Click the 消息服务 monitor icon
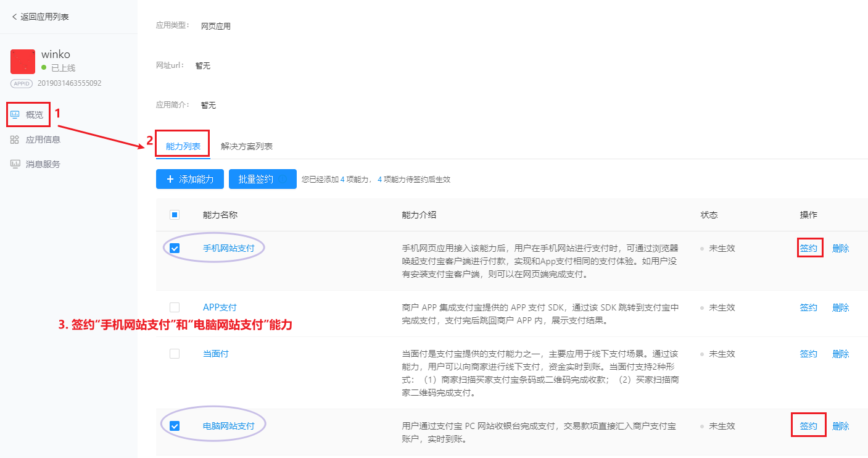 coord(15,164)
